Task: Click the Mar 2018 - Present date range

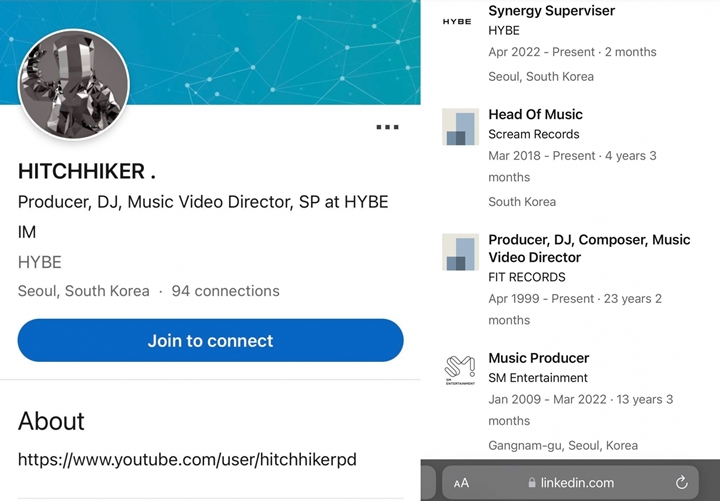Action: (x=572, y=166)
